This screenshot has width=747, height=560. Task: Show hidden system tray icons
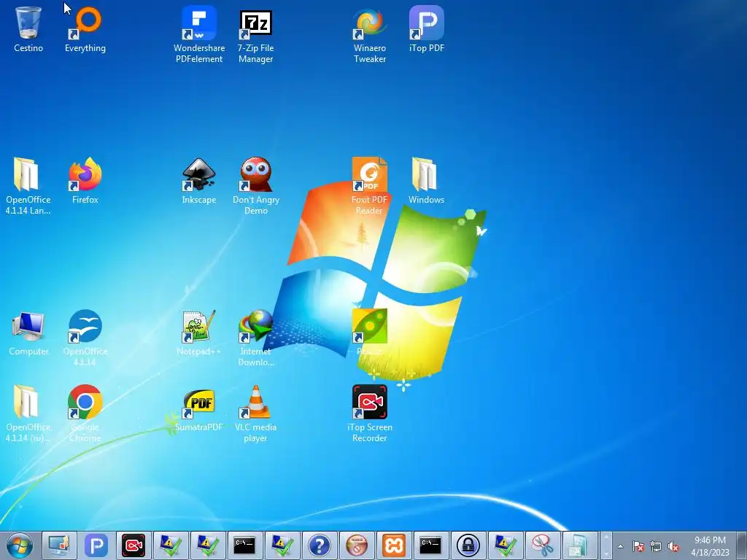620,547
